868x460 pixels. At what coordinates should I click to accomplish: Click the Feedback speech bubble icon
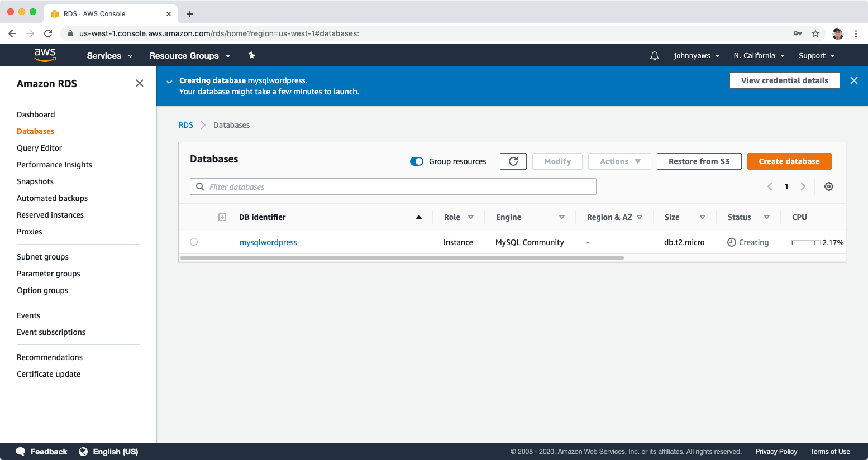point(21,452)
